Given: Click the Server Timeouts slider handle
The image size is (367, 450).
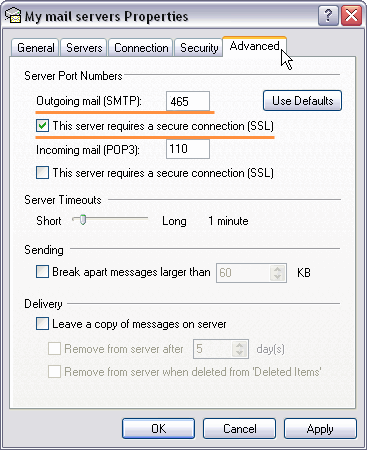Looking at the screenshot, I should click(83, 220).
